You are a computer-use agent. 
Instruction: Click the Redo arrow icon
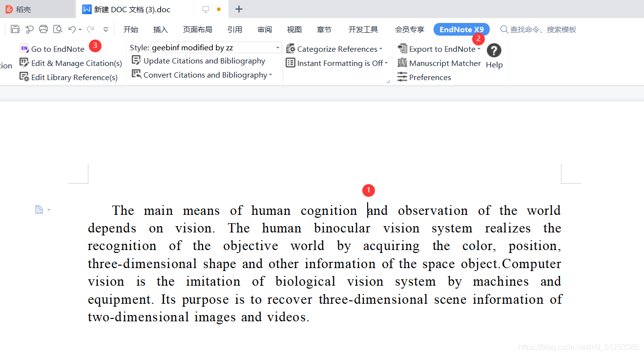(x=90, y=29)
